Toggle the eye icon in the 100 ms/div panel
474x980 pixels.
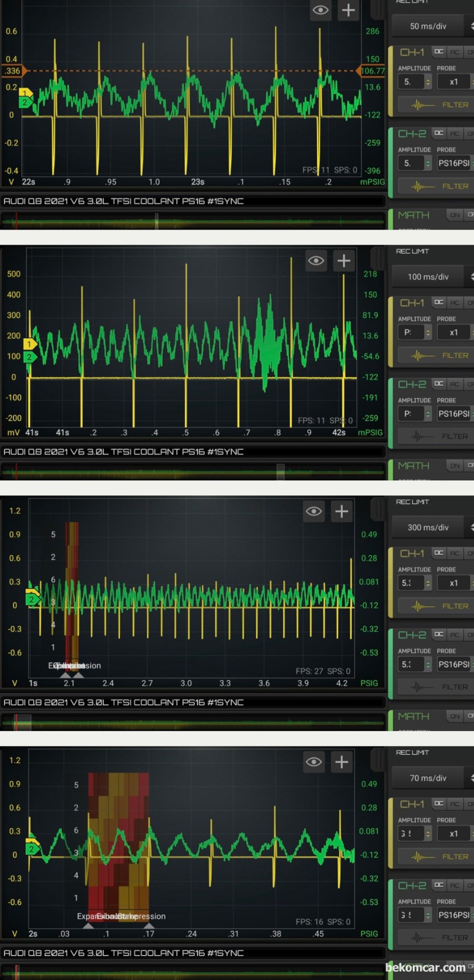pyautogui.click(x=316, y=260)
